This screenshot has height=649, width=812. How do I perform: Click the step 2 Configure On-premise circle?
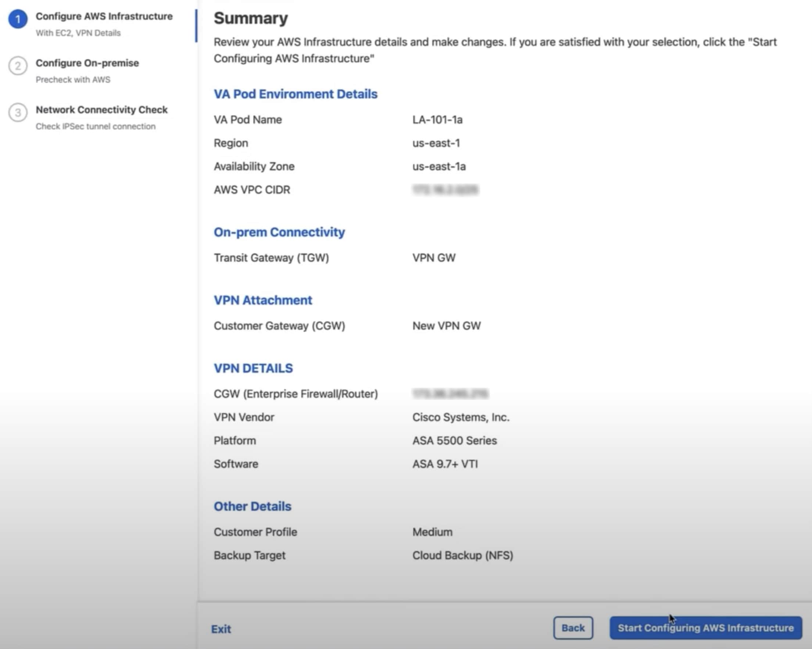point(18,66)
